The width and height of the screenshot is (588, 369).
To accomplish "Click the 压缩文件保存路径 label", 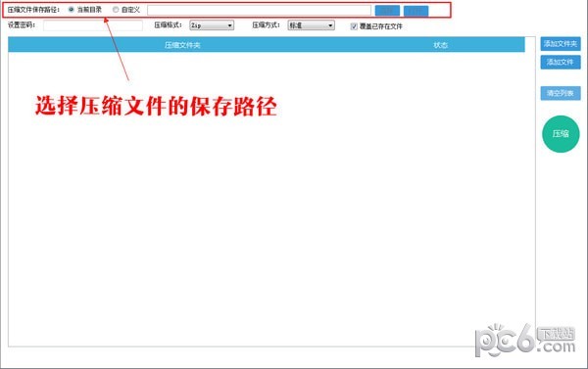I will [x=33, y=10].
